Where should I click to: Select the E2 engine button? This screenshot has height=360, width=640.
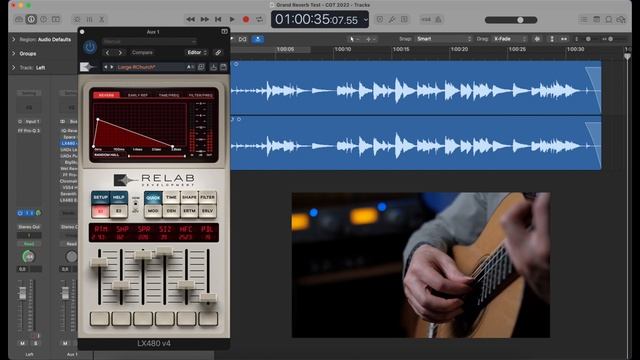pos(119,211)
